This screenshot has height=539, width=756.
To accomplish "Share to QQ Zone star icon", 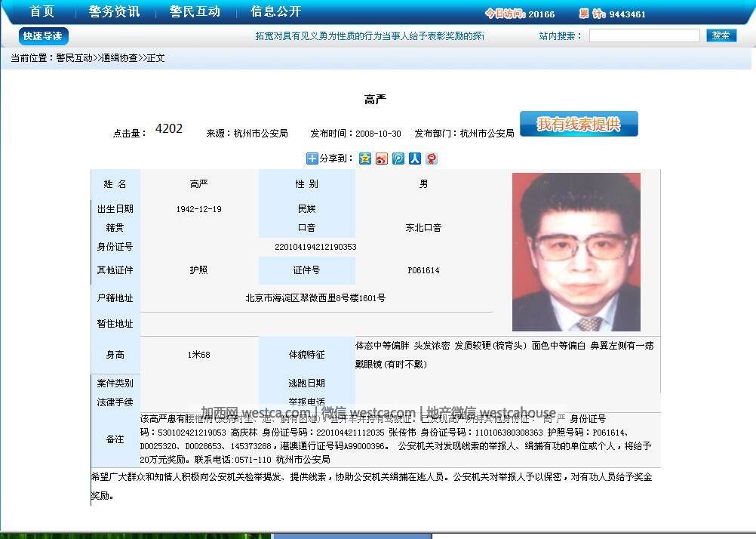I will (x=365, y=159).
